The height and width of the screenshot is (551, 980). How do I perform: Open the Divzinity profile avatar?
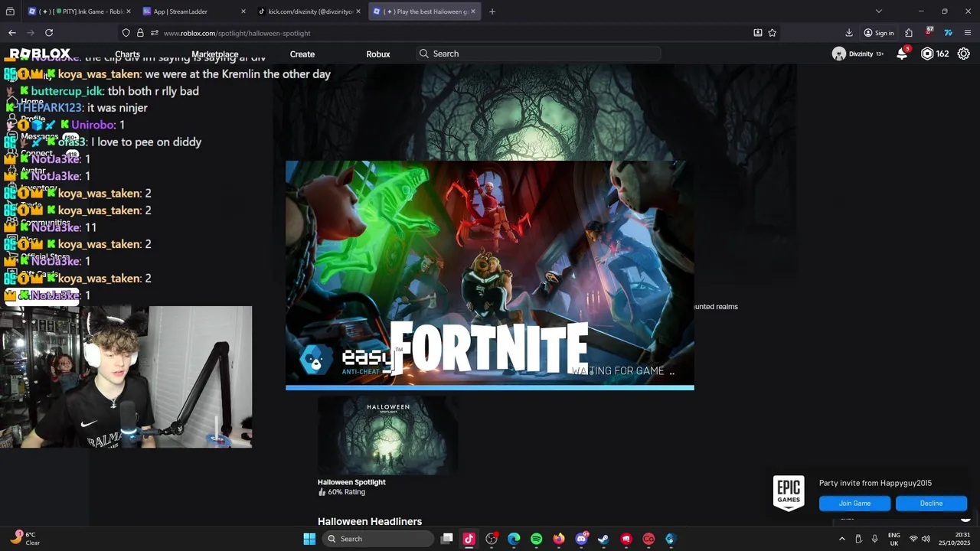click(839, 54)
